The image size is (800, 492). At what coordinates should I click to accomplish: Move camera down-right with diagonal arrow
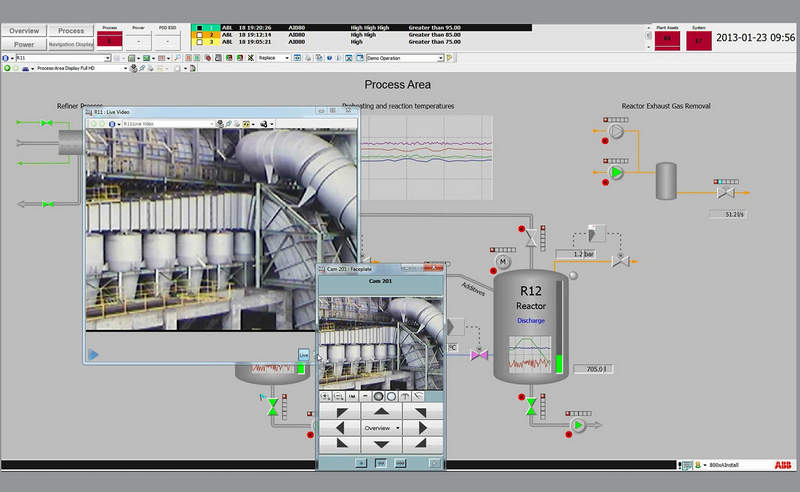coord(421,445)
